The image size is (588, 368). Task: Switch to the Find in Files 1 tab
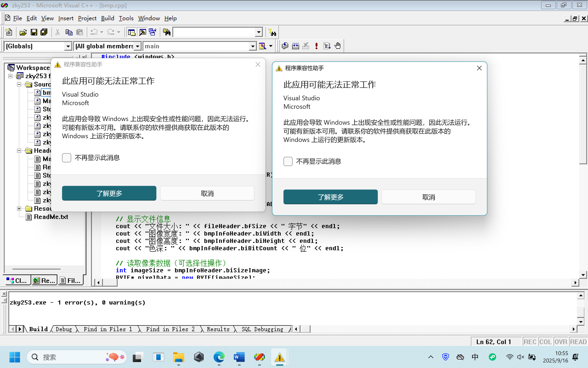click(x=108, y=329)
